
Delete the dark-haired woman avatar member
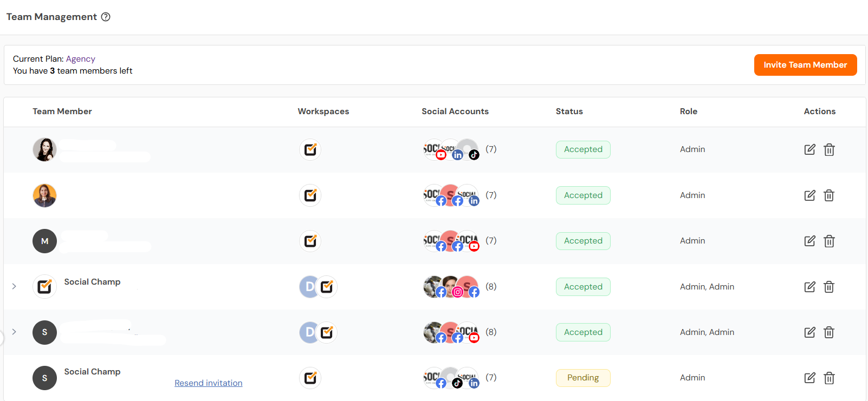[829, 149]
